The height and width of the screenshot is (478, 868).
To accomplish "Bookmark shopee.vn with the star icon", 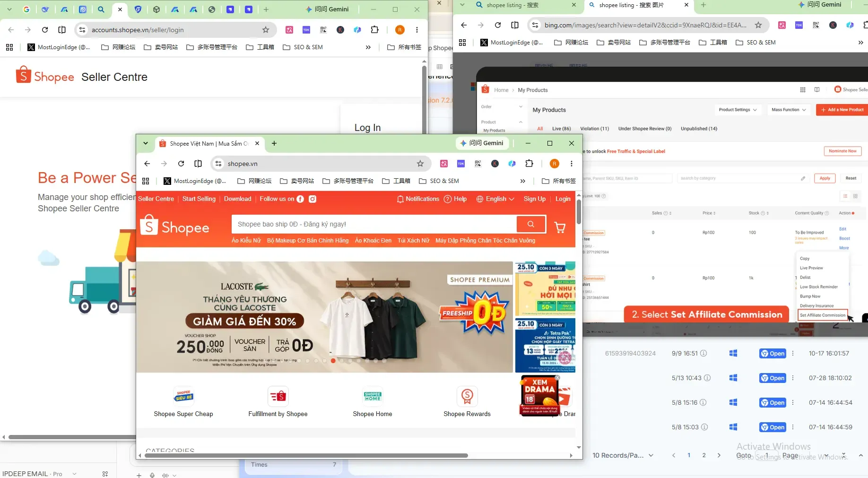I will (x=420, y=164).
